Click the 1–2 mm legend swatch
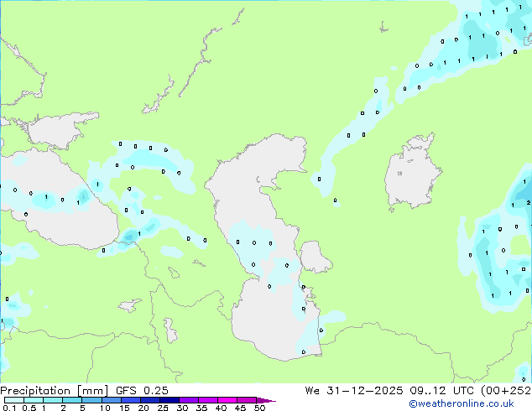This screenshot has height=411, width=532. (53, 400)
